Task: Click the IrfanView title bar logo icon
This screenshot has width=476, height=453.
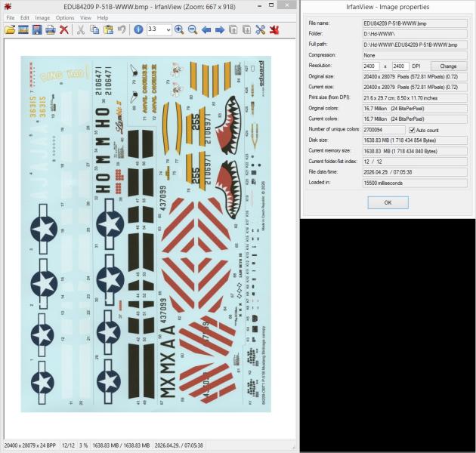Action: 8,6
